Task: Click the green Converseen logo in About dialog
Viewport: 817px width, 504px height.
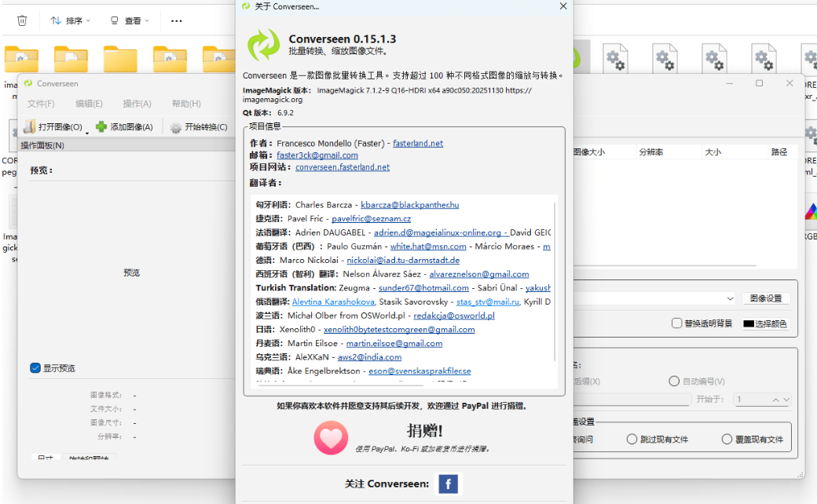Action: pyautogui.click(x=264, y=44)
